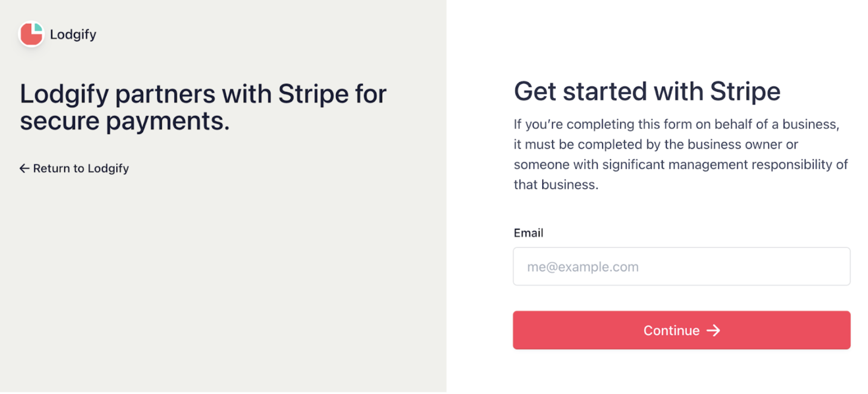Screen dimensions: 868x394
Task: Click the right arrow inside the Continue button
Action: (713, 331)
